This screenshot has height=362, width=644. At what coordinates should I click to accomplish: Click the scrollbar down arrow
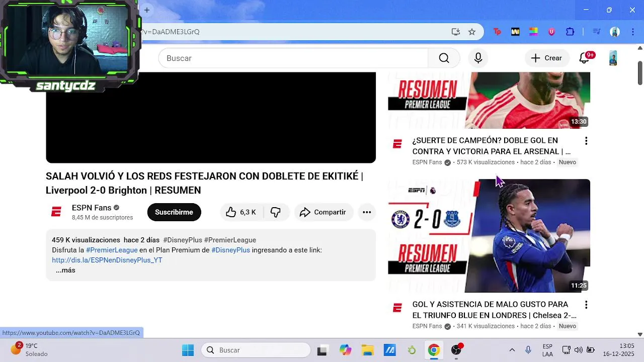pyautogui.click(x=640, y=334)
